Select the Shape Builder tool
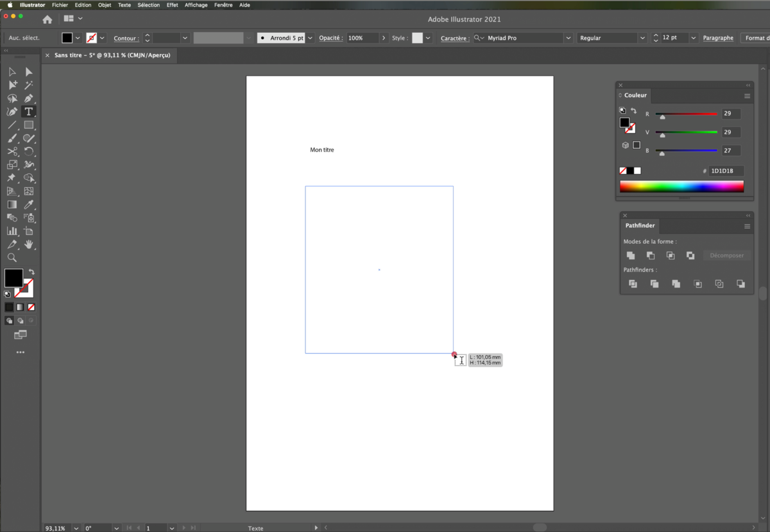The width and height of the screenshot is (770, 532). coord(29,178)
